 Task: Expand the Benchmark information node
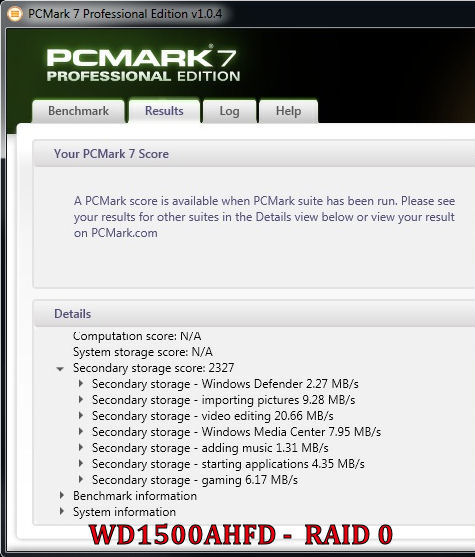point(62,496)
